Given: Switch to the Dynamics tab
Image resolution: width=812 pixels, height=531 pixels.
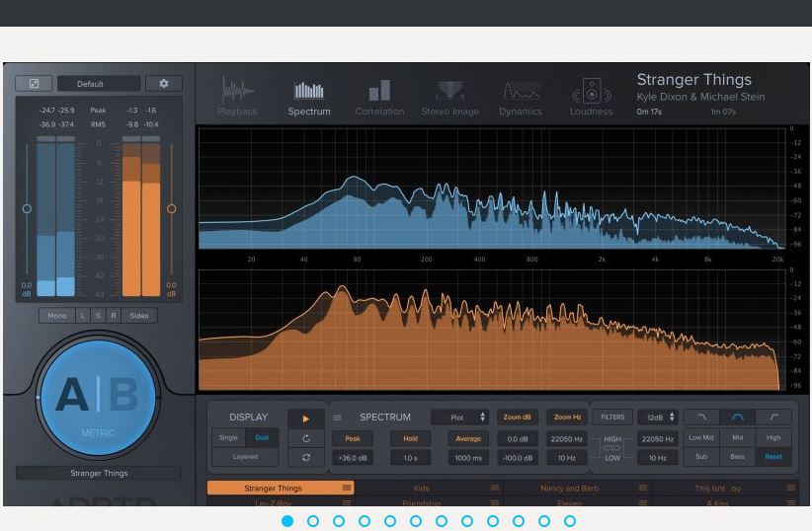Looking at the screenshot, I should coord(521,98).
